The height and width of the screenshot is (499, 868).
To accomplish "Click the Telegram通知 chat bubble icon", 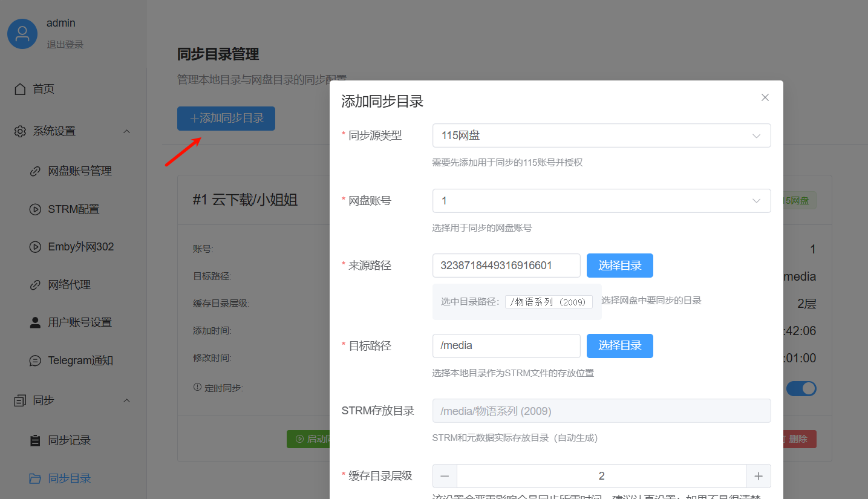I will click(36, 360).
